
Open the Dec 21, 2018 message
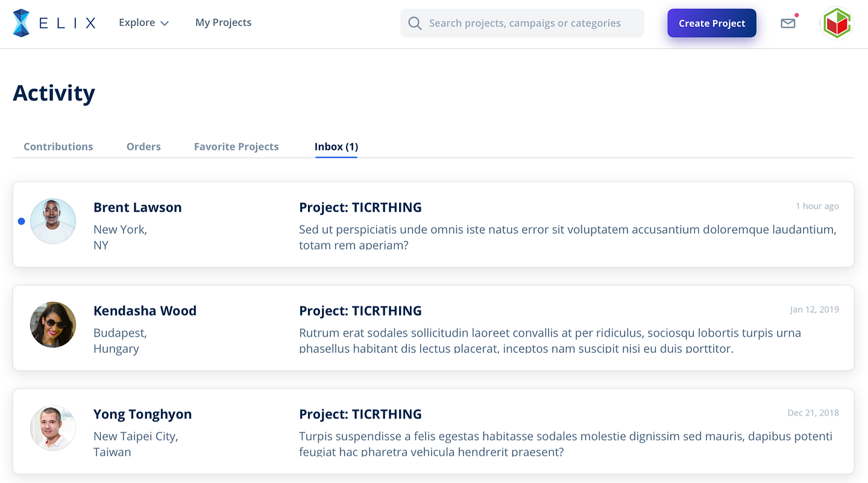[x=567, y=436]
